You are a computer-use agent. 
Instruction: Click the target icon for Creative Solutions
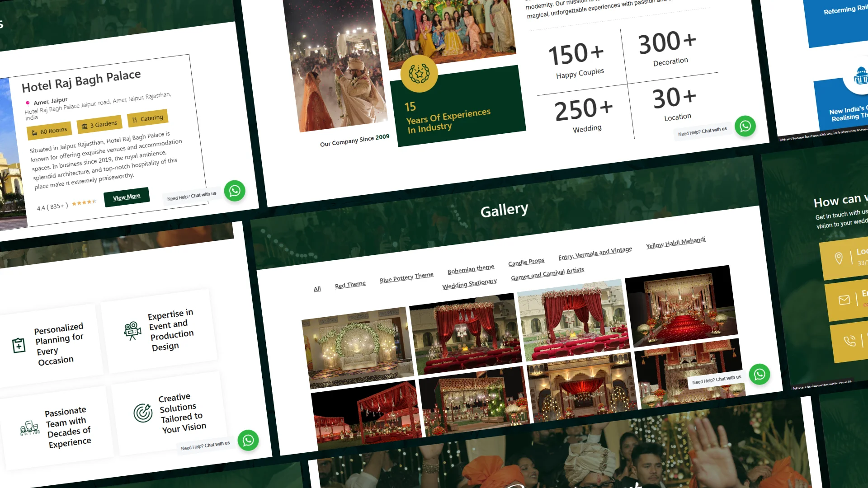tap(143, 413)
